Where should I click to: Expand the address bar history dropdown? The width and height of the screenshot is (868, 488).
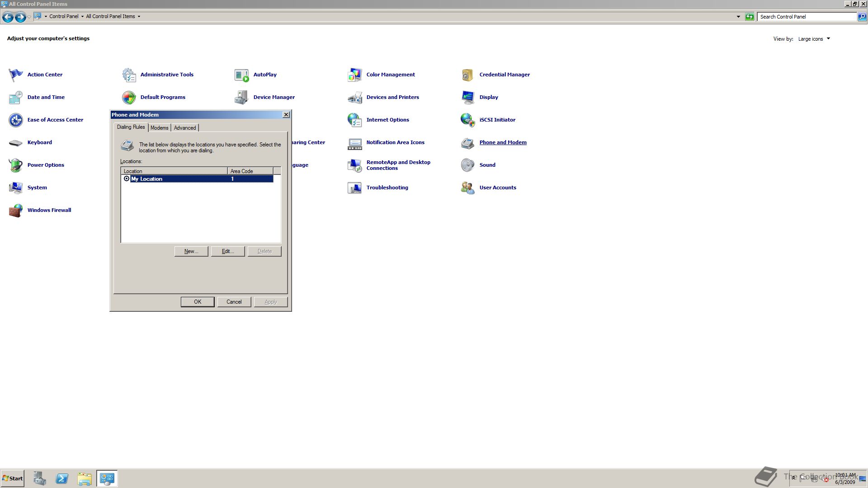(x=738, y=17)
